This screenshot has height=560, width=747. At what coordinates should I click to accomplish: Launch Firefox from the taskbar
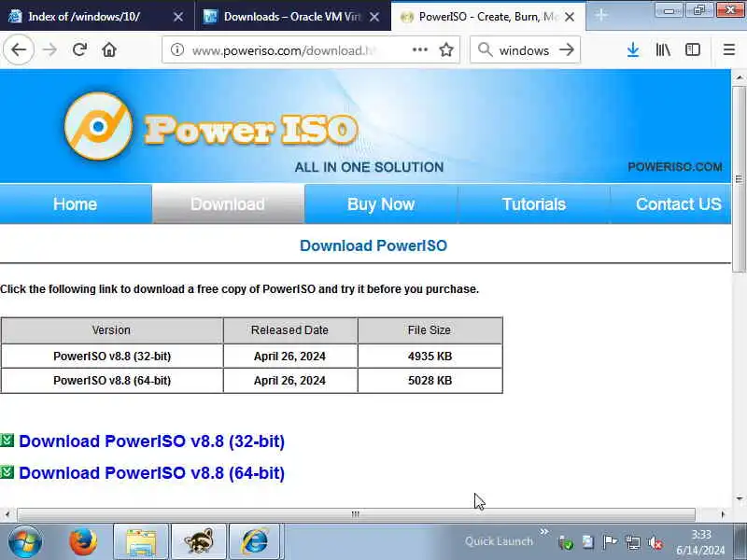click(83, 542)
